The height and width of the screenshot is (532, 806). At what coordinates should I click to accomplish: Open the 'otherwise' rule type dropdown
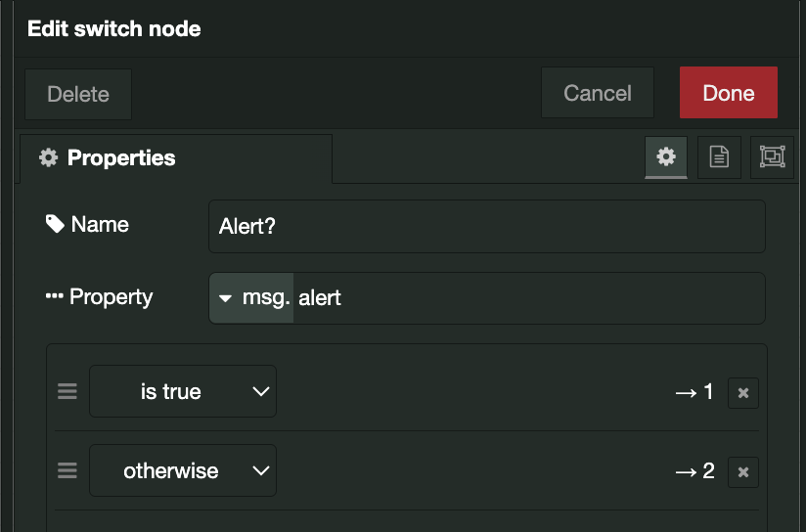[183, 471]
